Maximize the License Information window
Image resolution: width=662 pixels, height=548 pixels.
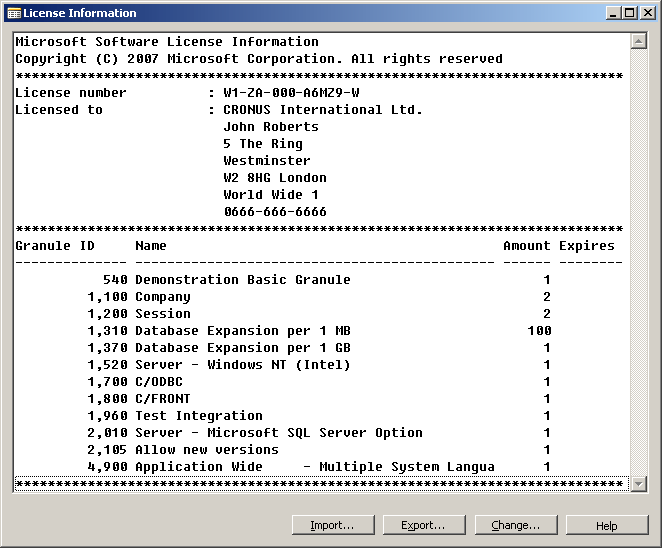point(629,13)
